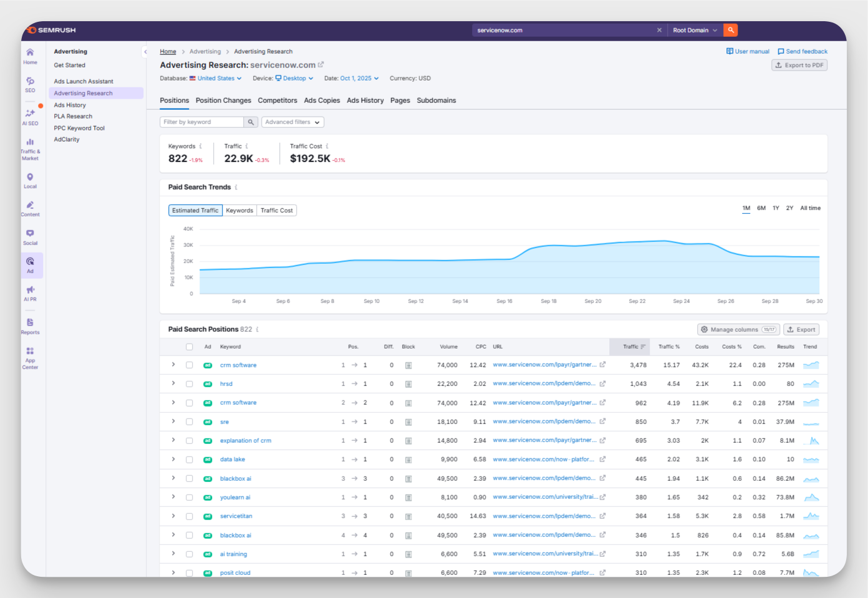Open the AI SEO sidebar icon
The height and width of the screenshot is (598, 868).
pyautogui.click(x=30, y=117)
